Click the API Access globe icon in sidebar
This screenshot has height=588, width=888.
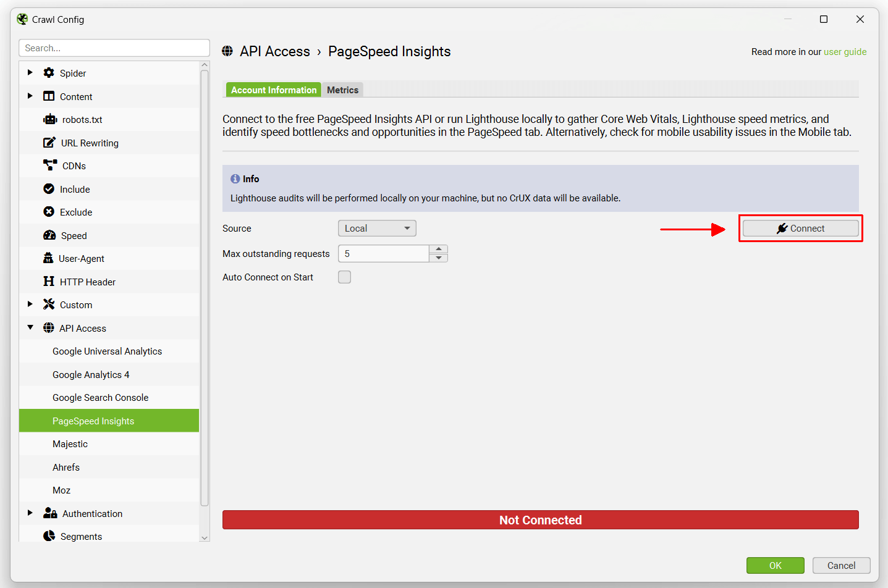[x=49, y=328]
